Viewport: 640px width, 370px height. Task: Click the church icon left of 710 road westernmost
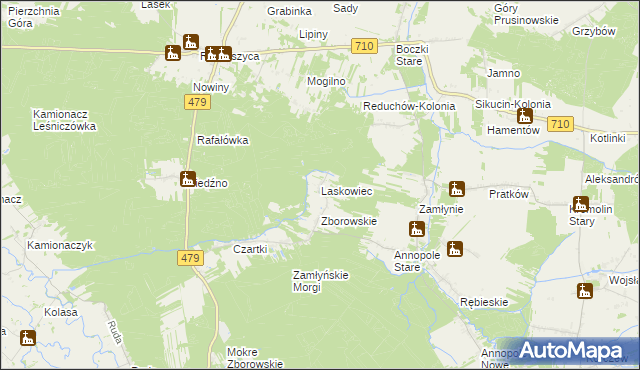(x=173, y=53)
